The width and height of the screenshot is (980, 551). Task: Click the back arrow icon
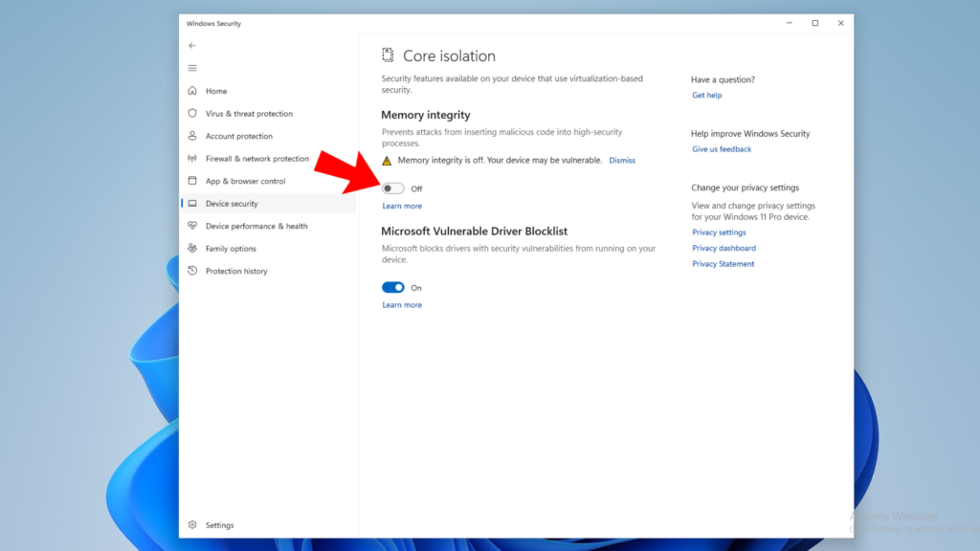[x=192, y=46]
